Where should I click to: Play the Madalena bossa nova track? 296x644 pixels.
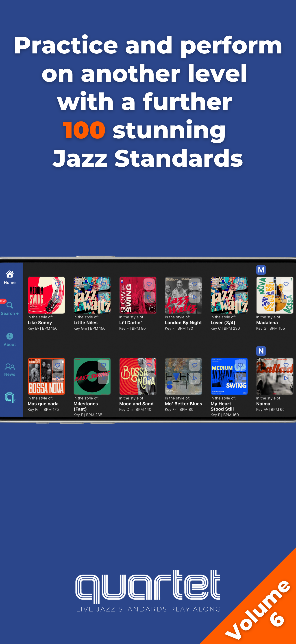(x=286, y=297)
